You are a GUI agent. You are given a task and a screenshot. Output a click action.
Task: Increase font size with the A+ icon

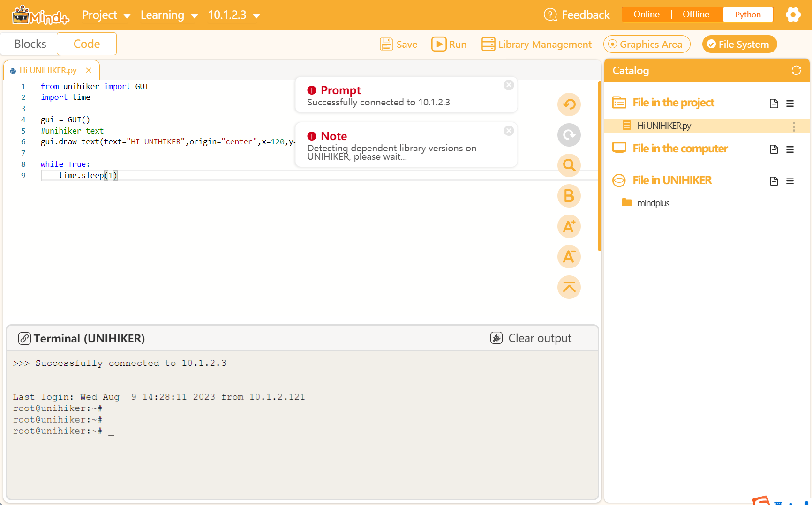point(569,226)
